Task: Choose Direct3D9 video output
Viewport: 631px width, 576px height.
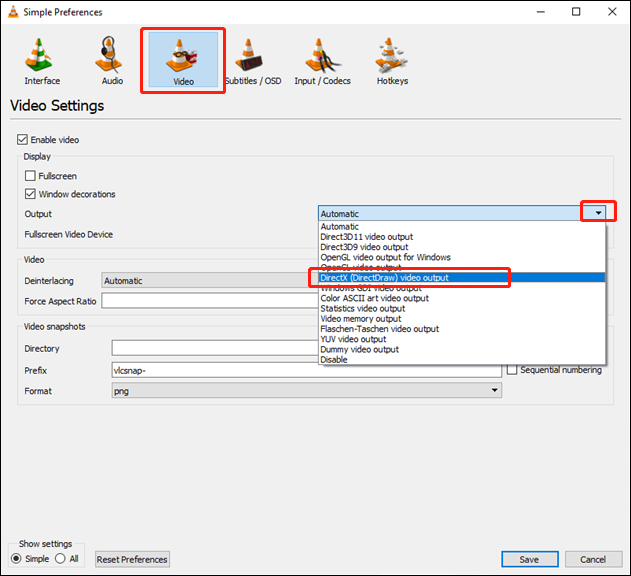Action: tap(462, 247)
